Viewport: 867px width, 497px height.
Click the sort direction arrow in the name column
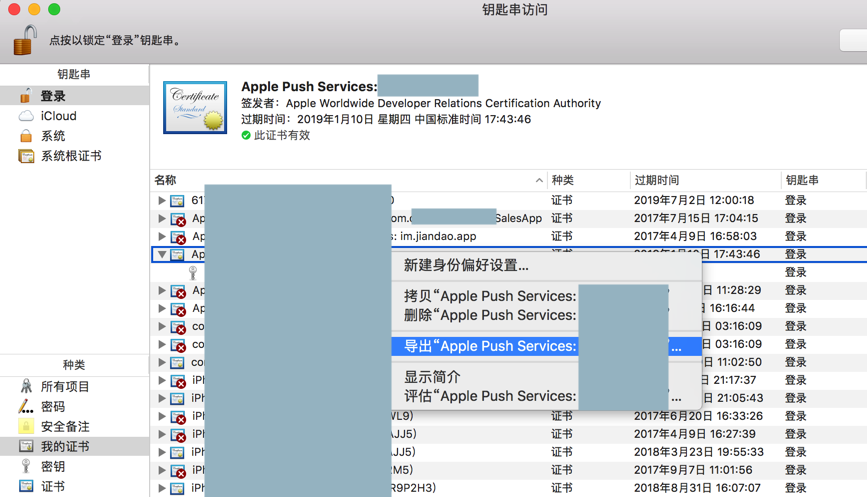pyautogui.click(x=539, y=180)
